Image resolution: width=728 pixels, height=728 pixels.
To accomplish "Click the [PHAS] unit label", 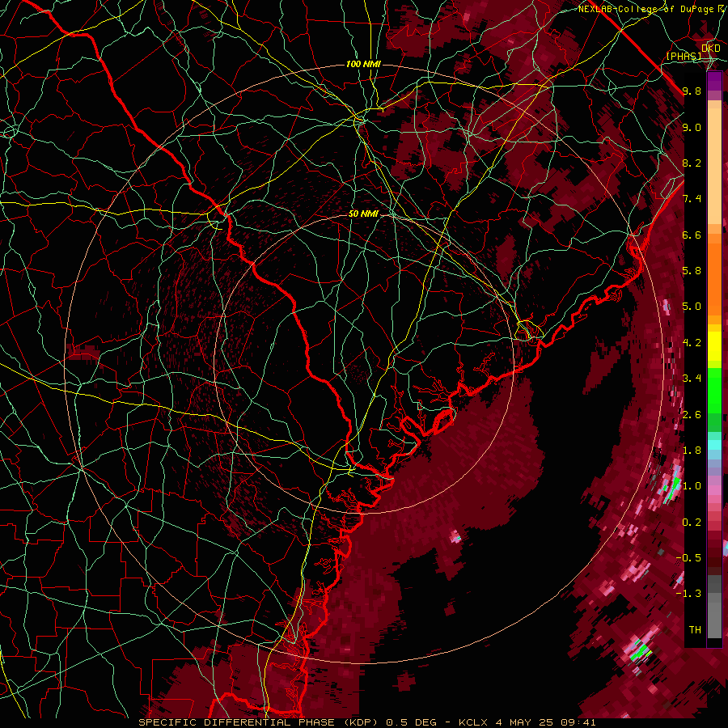I will click(684, 57).
